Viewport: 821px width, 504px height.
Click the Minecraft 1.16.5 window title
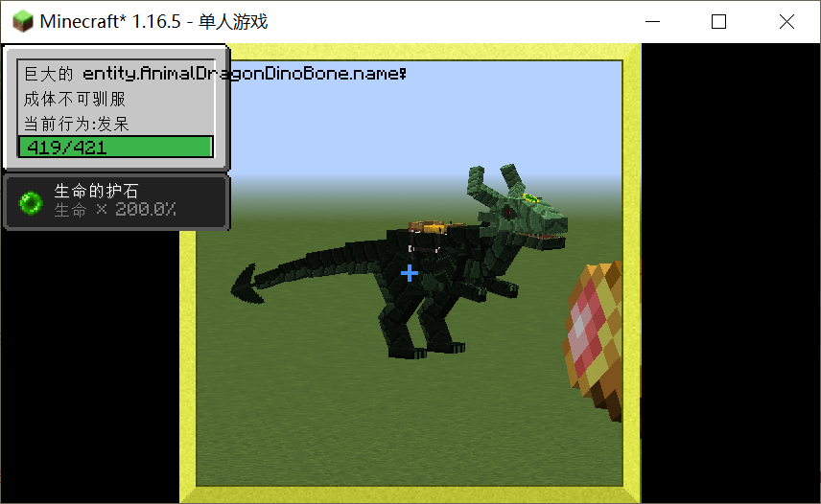tap(153, 21)
